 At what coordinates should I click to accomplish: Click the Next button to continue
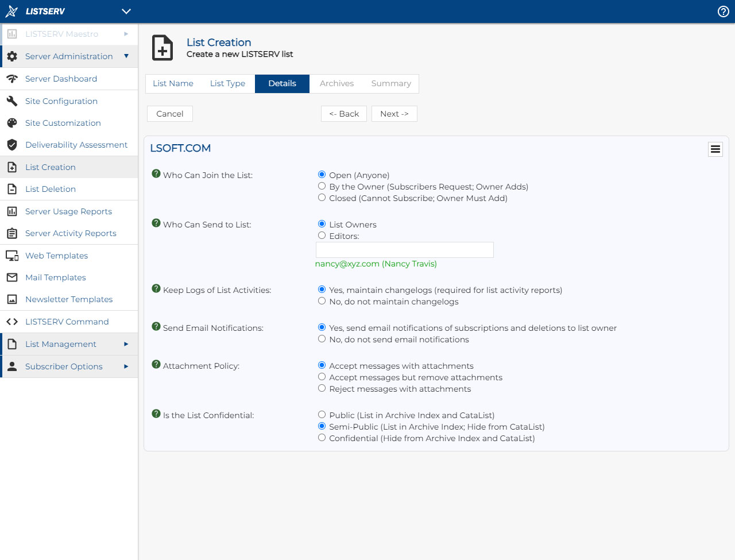394,113
